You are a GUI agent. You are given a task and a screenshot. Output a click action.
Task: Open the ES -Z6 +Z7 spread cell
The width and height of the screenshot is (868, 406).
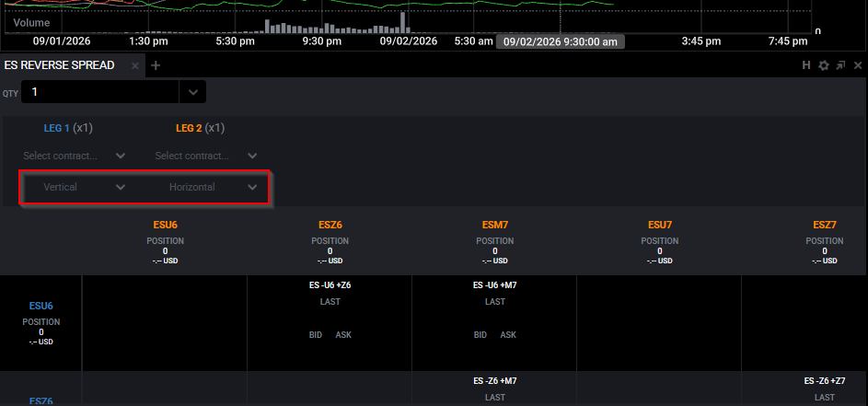[x=804, y=389]
